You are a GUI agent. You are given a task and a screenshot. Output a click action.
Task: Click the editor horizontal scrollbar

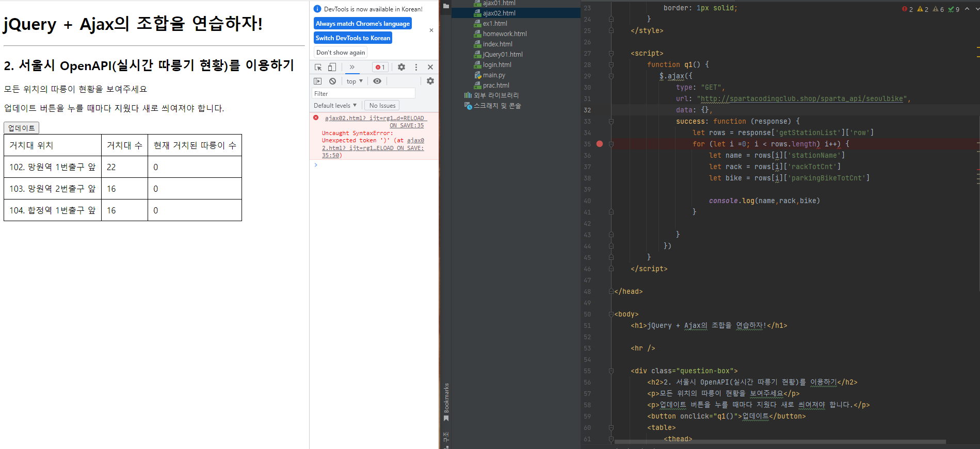pyautogui.click(x=780, y=442)
